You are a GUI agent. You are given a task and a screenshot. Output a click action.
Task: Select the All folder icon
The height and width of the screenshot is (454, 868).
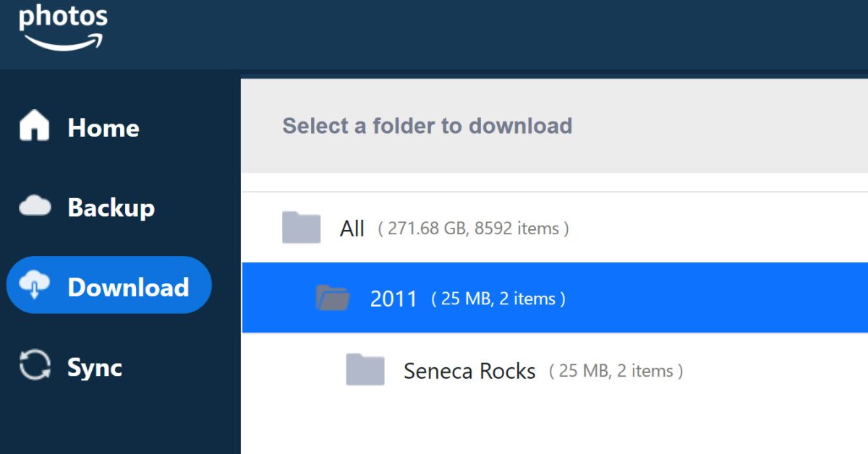click(x=301, y=228)
